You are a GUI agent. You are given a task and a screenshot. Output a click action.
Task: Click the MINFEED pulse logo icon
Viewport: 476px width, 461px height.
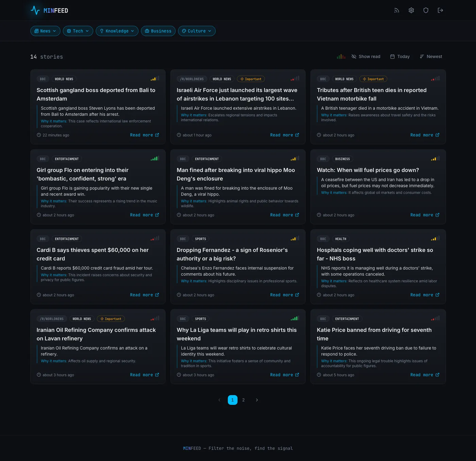tap(35, 10)
